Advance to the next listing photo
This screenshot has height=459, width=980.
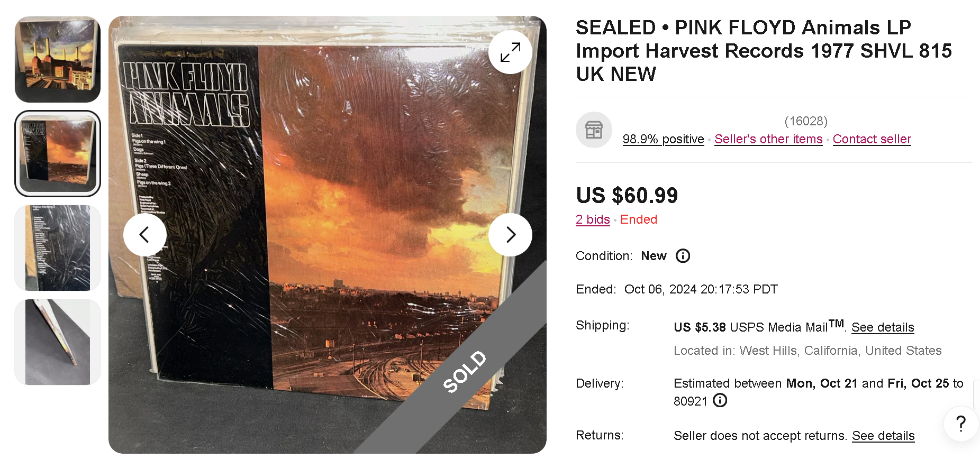[510, 235]
